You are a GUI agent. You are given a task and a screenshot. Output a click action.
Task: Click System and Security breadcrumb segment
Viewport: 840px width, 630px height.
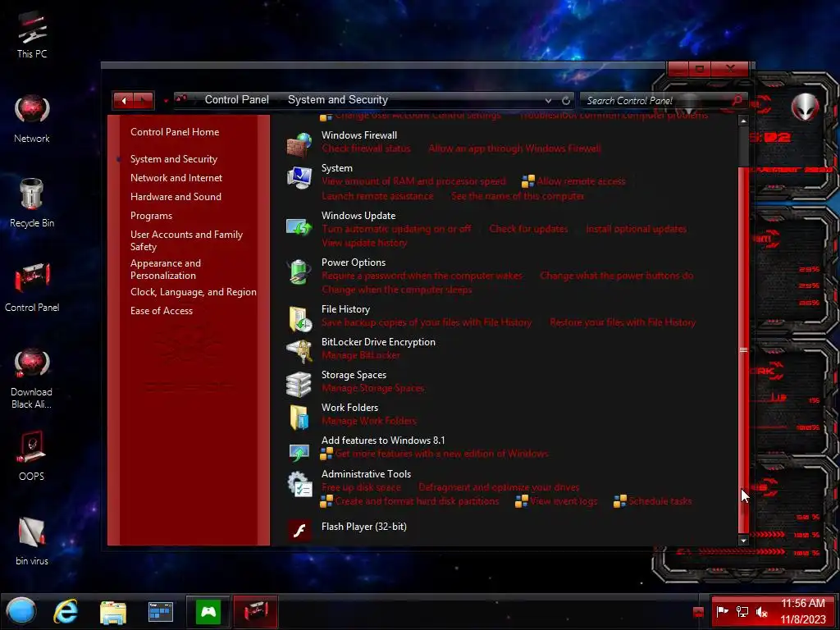337,99
